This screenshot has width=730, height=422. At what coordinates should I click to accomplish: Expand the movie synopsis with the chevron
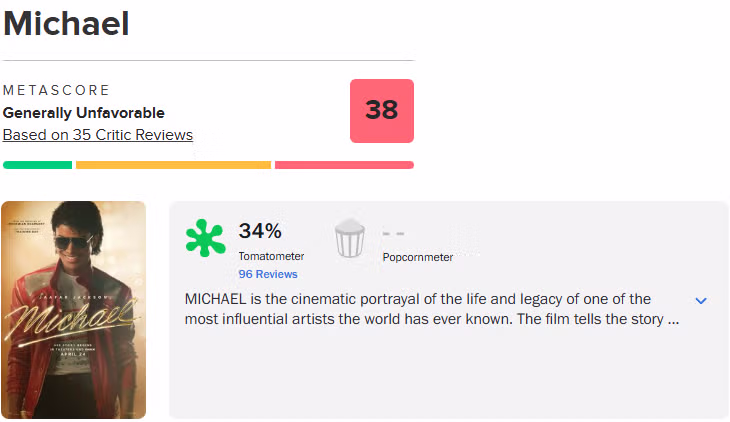tap(701, 301)
